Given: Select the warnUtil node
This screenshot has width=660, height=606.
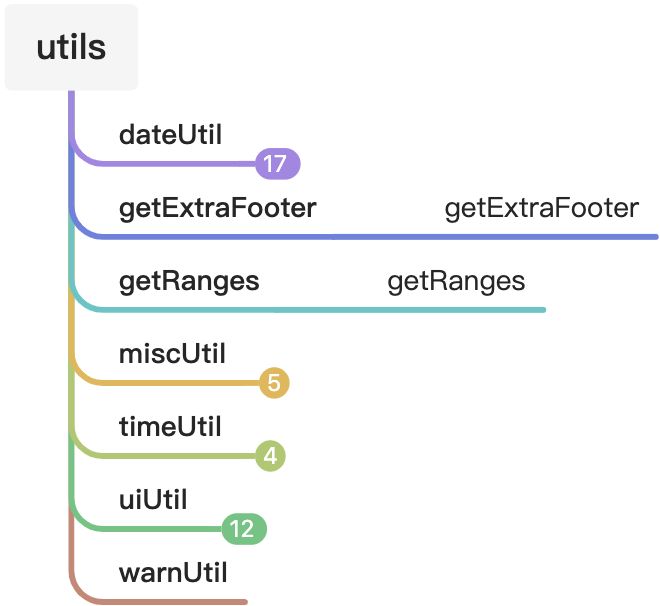Looking at the screenshot, I should 173,573.
